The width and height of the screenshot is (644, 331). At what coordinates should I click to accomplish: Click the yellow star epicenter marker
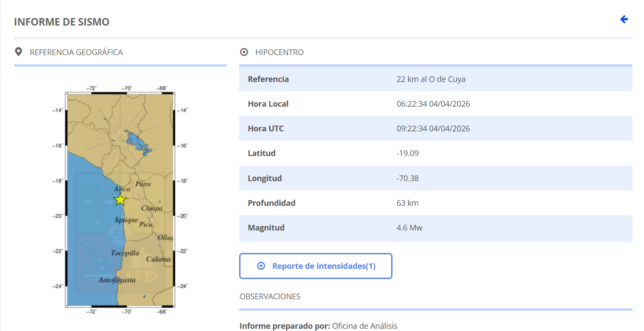[x=120, y=200]
